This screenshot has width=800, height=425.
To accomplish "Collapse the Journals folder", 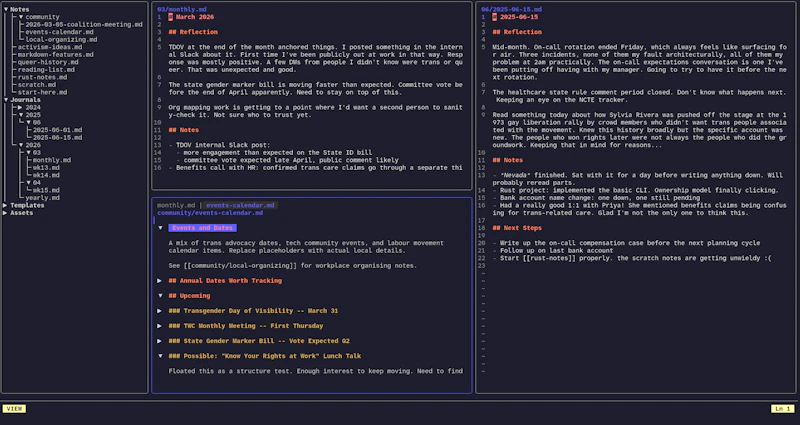I will (6, 100).
